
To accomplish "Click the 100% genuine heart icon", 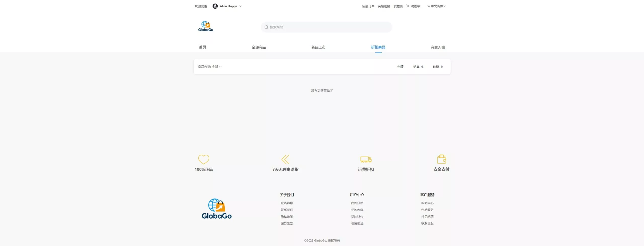I will click(204, 159).
